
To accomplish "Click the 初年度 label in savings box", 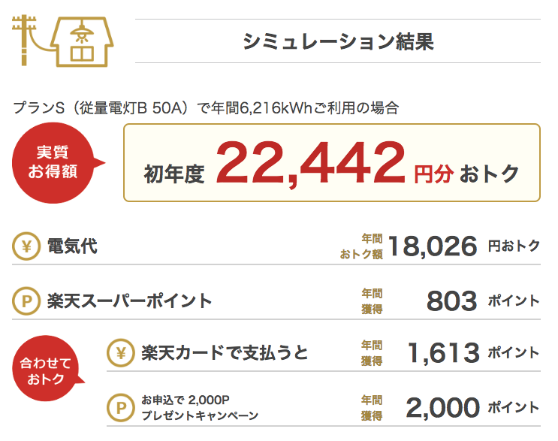I will (174, 174).
